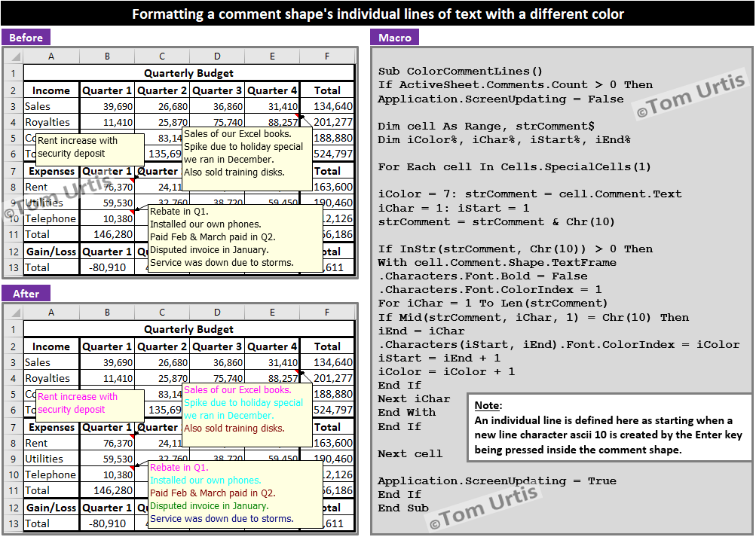The width and height of the screenshot is (756, 537).
Task: Click the red comment indicator on Before sheet's 88,257 cell
Action: click(x=298, y=116)
